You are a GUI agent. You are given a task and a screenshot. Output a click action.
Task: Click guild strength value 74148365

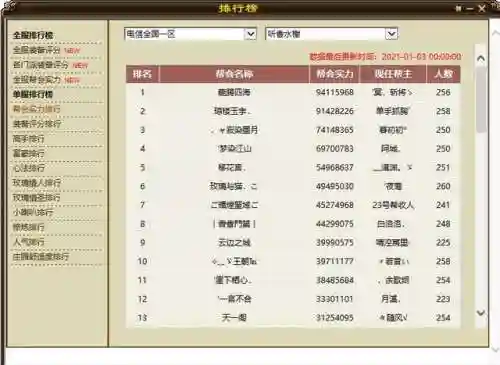(x=335, y=130)
